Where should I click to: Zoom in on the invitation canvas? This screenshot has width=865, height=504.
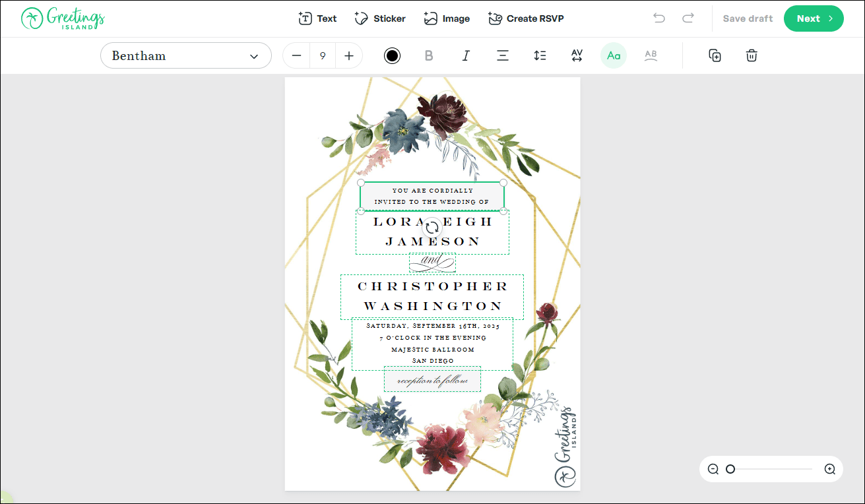coord(829,469)
